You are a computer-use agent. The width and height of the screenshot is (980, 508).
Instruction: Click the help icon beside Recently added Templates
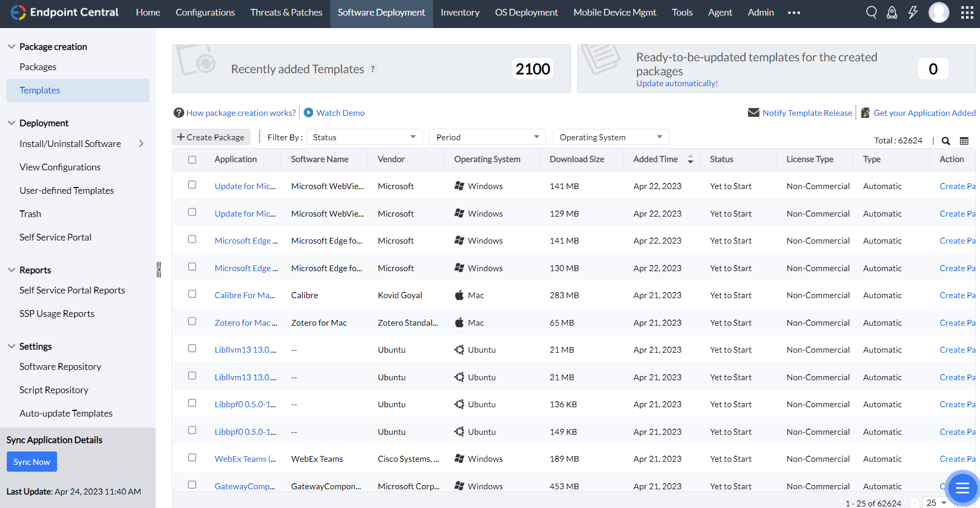(373, 69)
